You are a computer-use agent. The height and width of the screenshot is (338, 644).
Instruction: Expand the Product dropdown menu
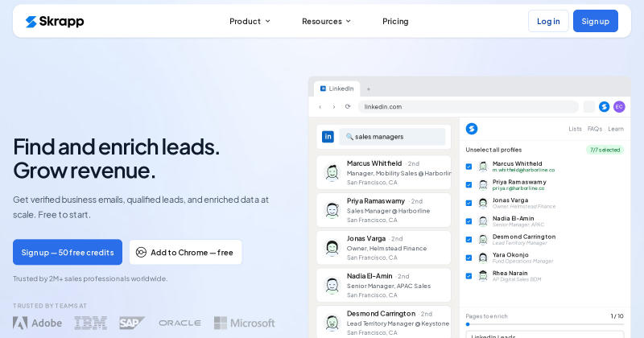point(250,22)
